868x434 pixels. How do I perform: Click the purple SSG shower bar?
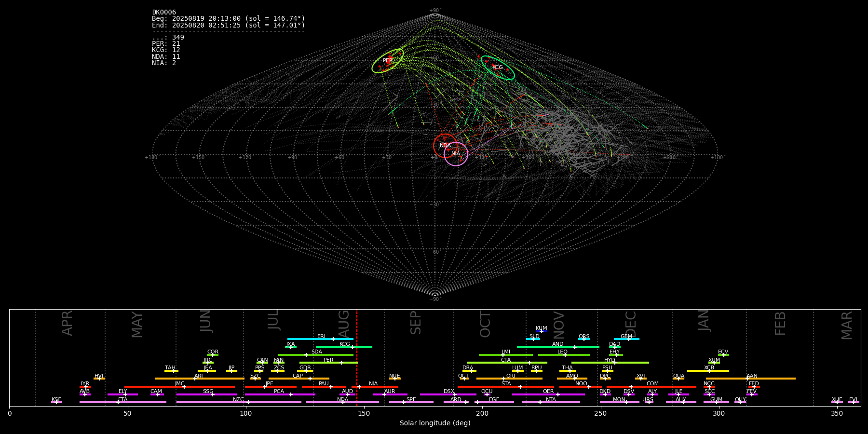(206, 394)
